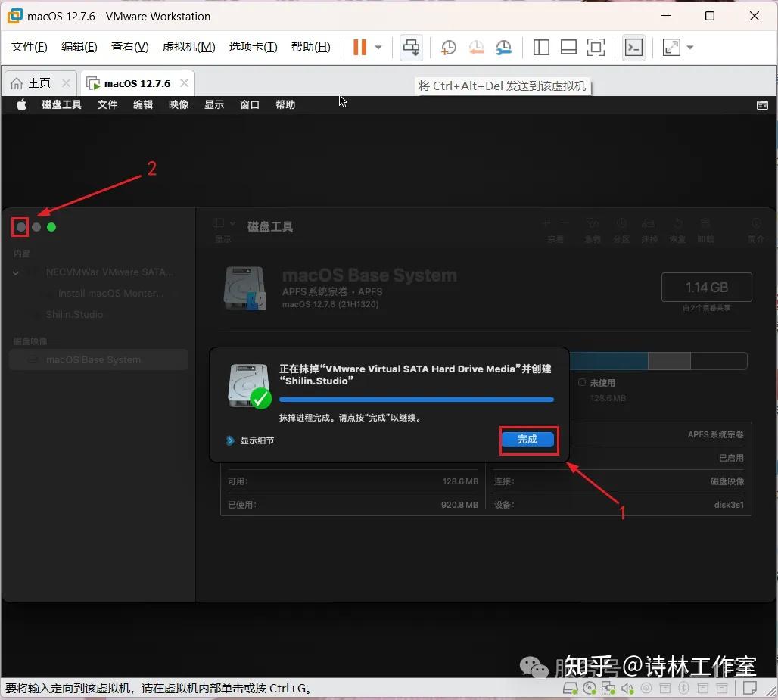Click the remove volume minus icon in the toolbar
Viewport: 778px width, 700px height.
(x=565, y=223)
